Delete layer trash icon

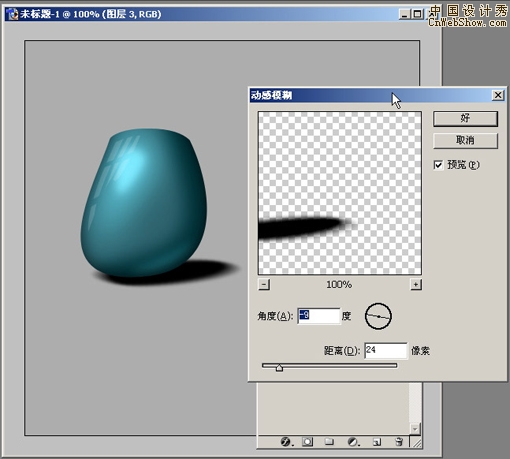(x=399, y=442)
